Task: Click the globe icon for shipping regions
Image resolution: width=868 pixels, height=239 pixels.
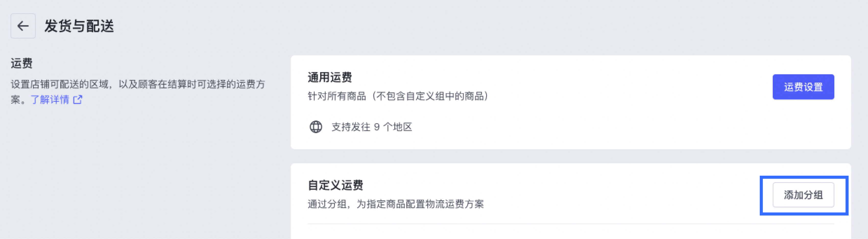Action: [316, 127]
